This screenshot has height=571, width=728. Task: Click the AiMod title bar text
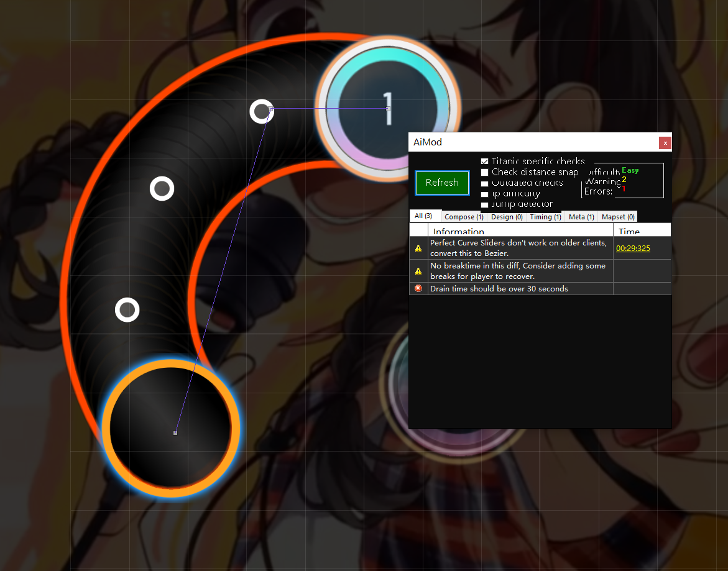click(x=428, y=142)
